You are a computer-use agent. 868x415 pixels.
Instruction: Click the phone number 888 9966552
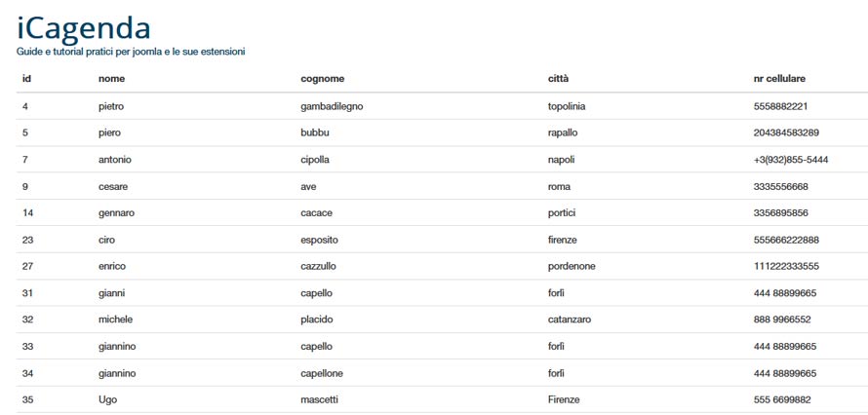coord(783,320)
